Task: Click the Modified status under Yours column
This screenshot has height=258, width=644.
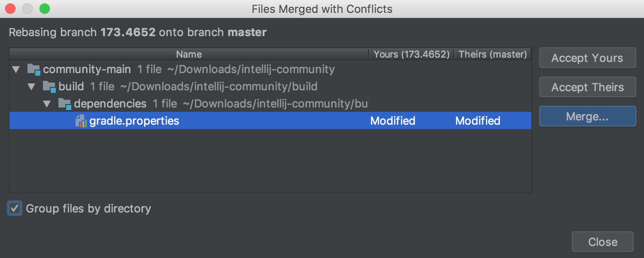Action: point(393,121)
